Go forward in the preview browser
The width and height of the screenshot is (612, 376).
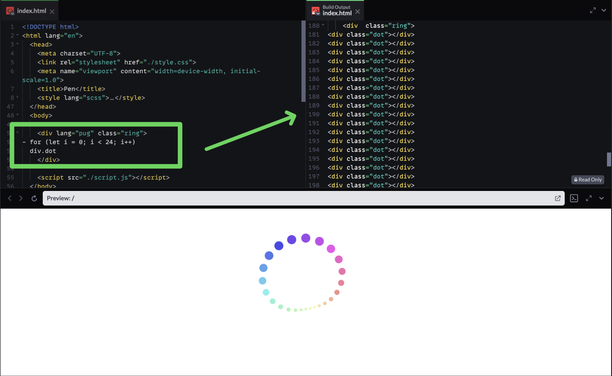click(21, 198)
